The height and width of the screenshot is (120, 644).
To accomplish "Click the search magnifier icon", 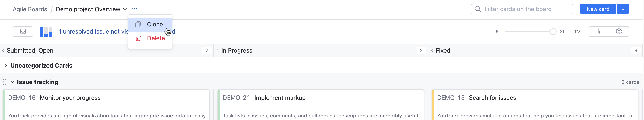I will pos(478,9).
